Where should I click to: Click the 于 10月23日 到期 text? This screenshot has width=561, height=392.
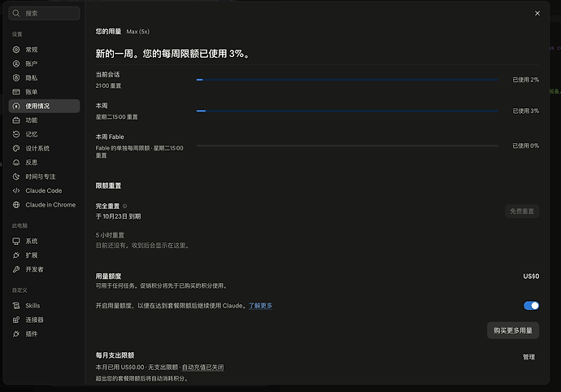coord(118,216)
